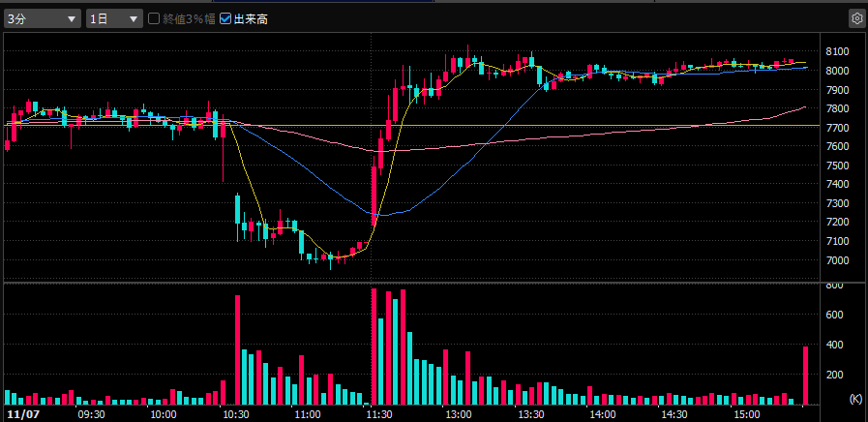This screenshot has height=422, width=868.
Task: Click the 10:30 time axis label
Action: tap(236, 414)
